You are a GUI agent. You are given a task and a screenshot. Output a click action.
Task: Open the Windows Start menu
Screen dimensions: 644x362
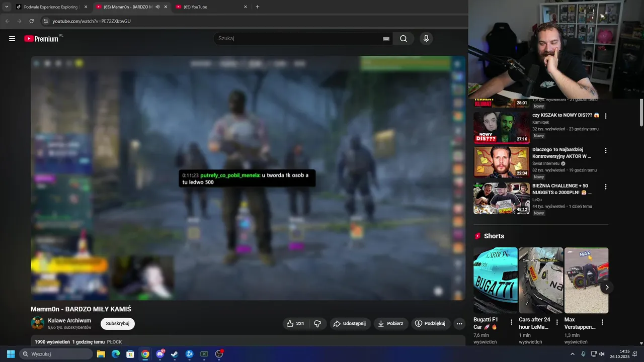click(11, 354)
